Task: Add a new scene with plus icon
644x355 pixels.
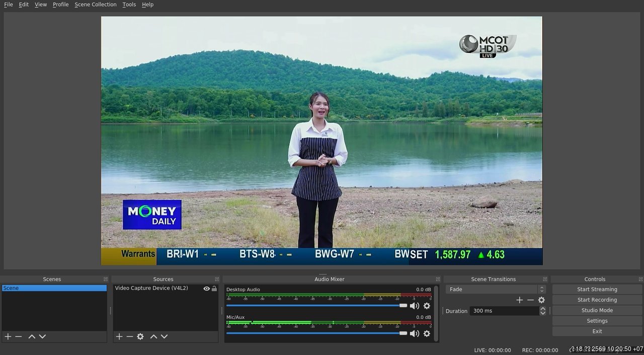Action: (x=8, y=336)
